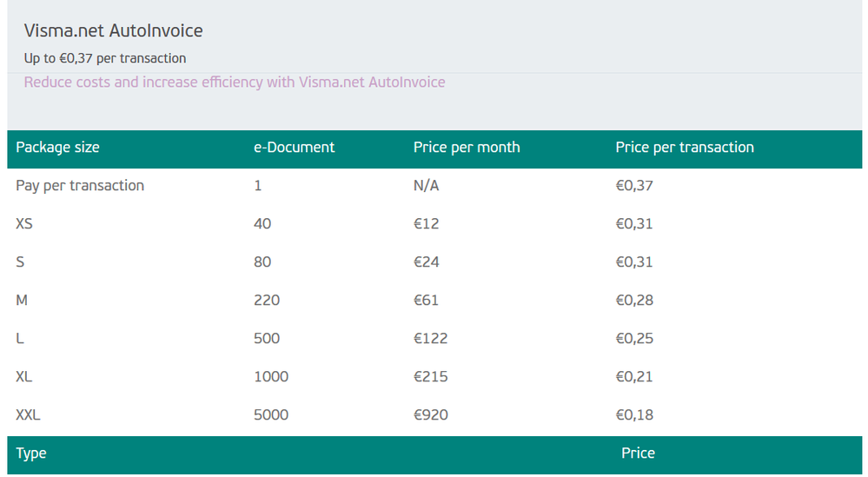Click the €920 monthly price cell
Viewport: 868px width, 477px height.
tap(431, 415)
